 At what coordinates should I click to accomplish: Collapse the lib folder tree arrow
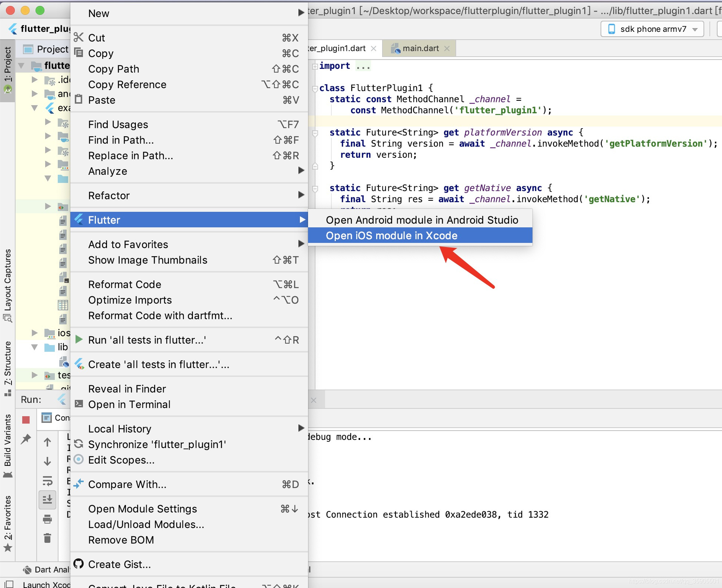(34, 347)
